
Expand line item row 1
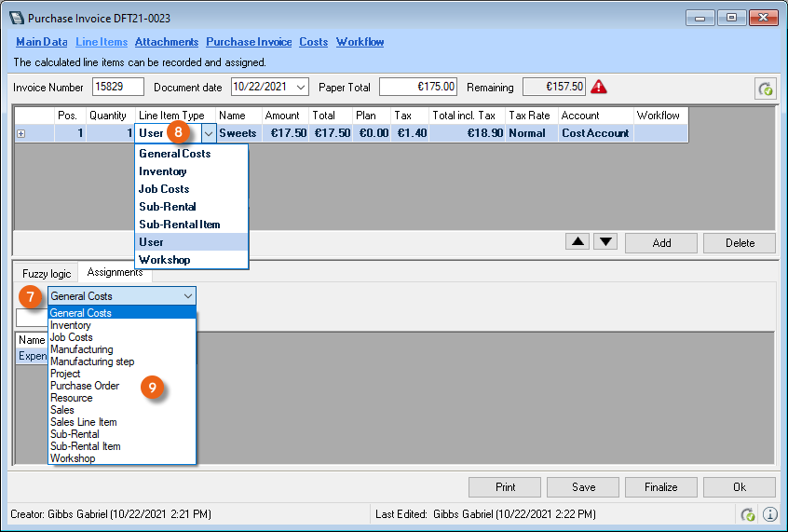tap(20, 133)
